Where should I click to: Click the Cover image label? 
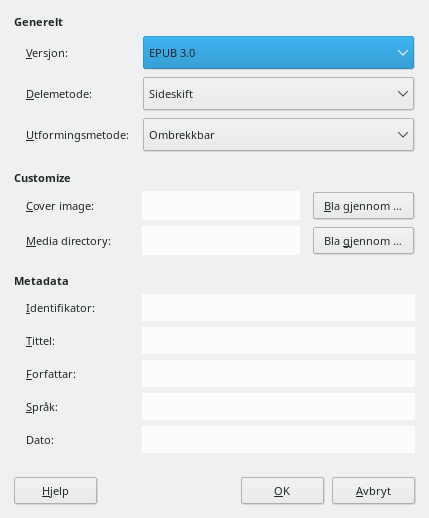pyautogui.click(x=60, y=206)
